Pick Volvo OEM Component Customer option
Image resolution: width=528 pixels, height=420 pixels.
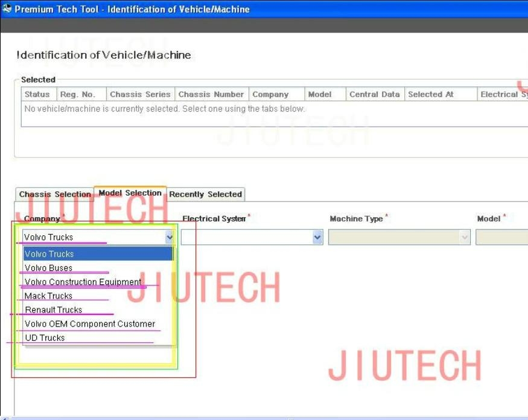point(89,323)
